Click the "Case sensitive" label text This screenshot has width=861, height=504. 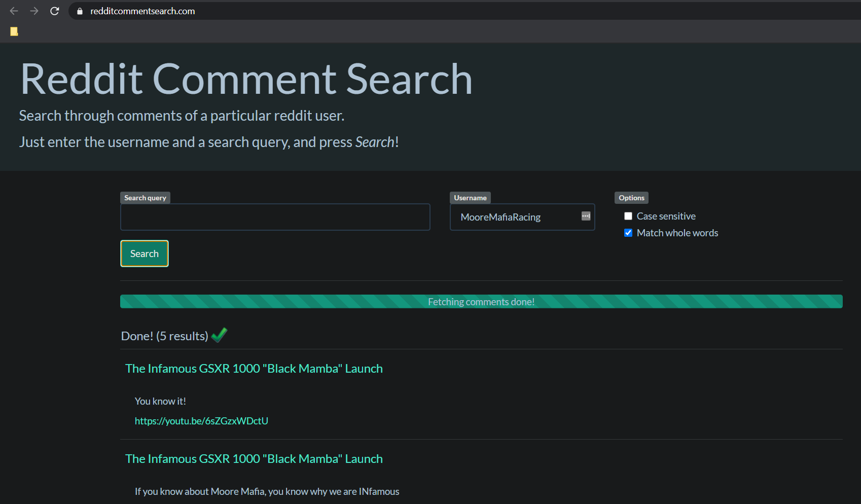[x=666, y=216]
